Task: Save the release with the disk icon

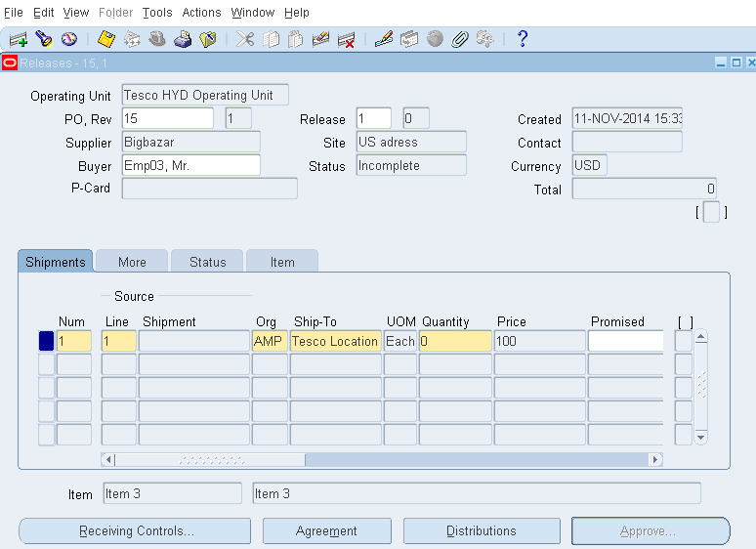Action: click(x=106, y=39)
